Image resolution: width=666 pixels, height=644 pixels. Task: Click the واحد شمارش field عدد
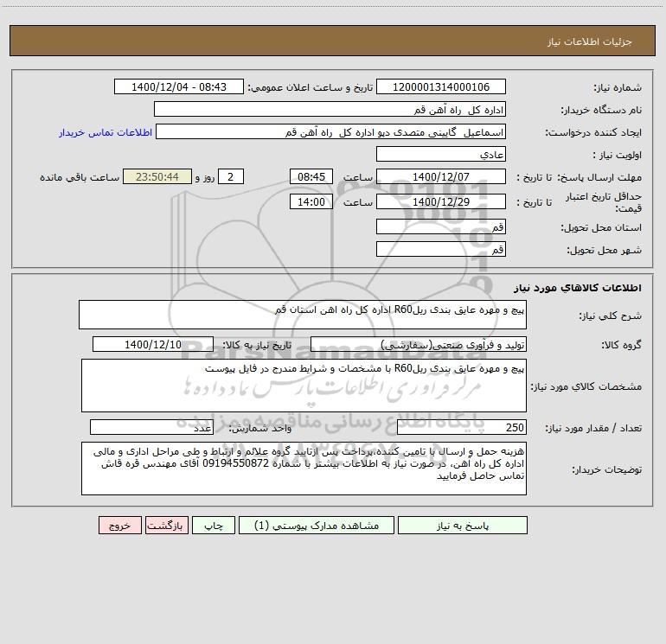click(x=151, y=428)
